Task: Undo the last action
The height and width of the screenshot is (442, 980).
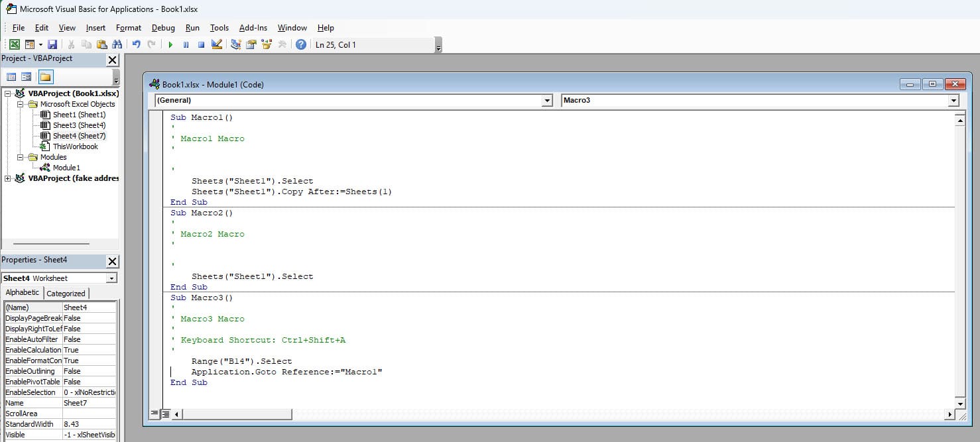Action: pyautogui.click(x=136, y=44)
